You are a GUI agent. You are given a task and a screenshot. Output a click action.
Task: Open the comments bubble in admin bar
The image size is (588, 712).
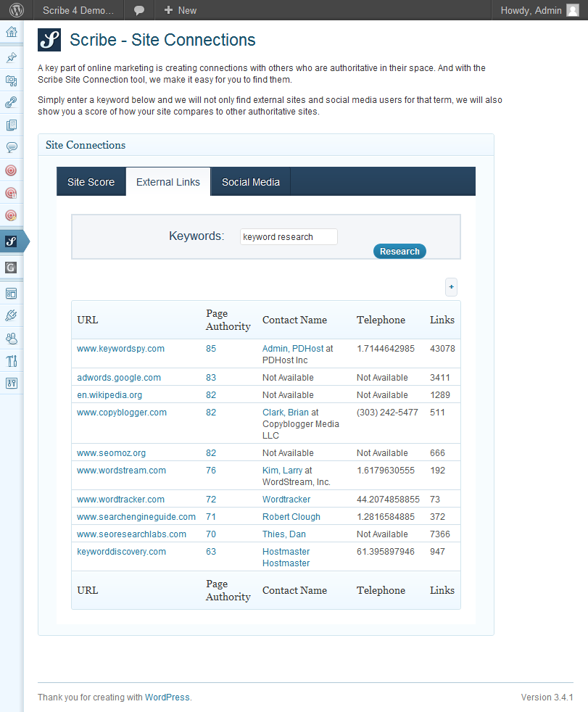(x=139, y=10)
